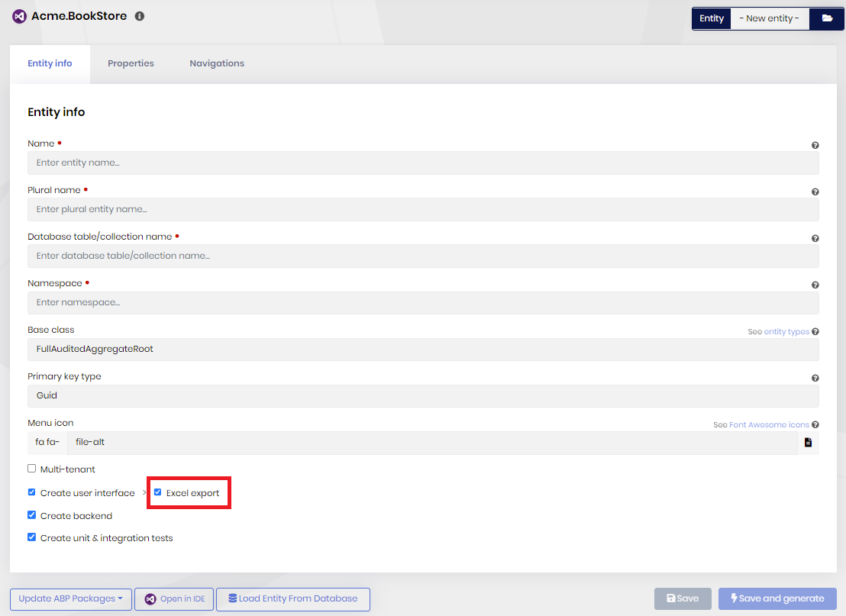This screenshot has height=616, width=846.
Task: Toggle Create unit & integration tests checkbox
Action: 32,537
